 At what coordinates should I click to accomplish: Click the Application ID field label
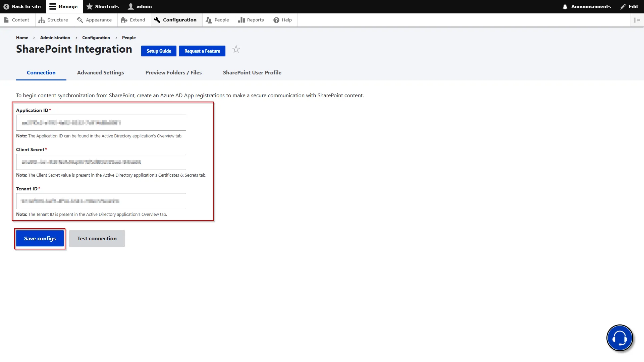pyautogui.click(x=32, y=110)
